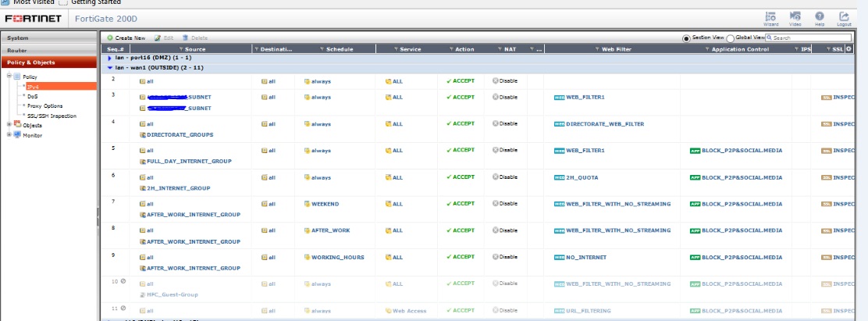Click the Create New button
The image size is (868, 321).
126,38
